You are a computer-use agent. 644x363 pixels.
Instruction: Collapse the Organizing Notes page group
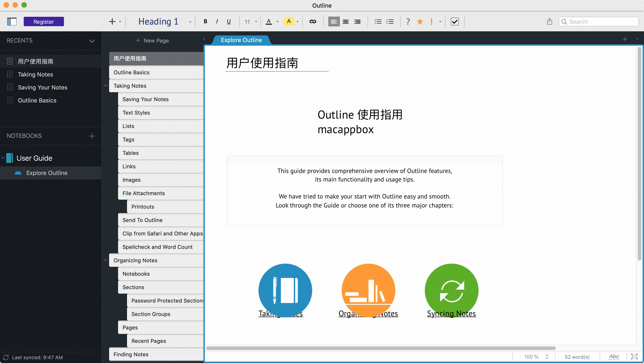(x=106, y=260)
